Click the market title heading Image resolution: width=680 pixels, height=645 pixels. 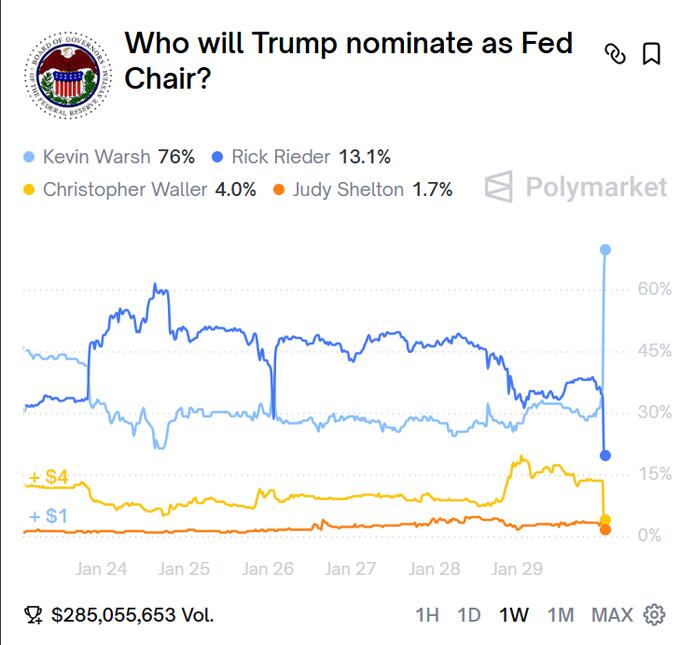tap(348, 60)
